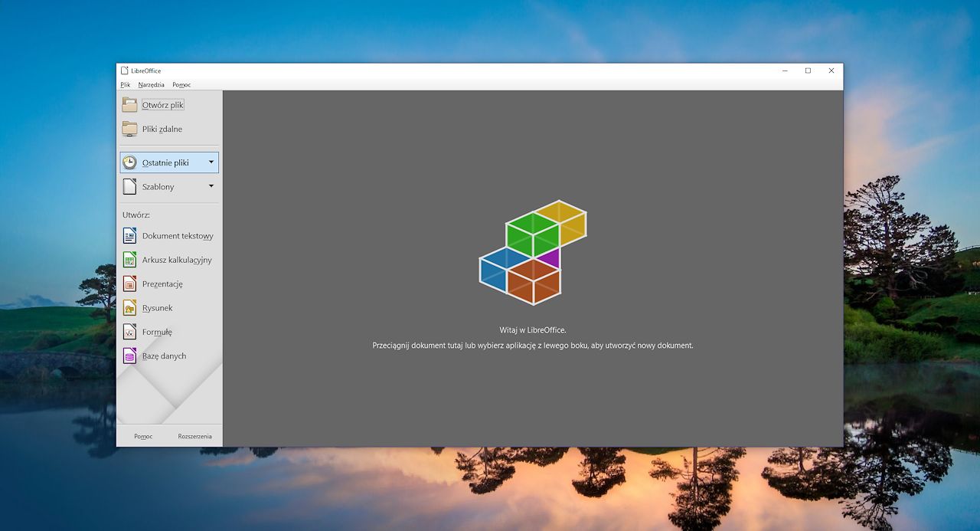This screenshot has height=531, width=980.
Task: Click the Ostatnie pliki clock icon
Action: click(129, 162)
